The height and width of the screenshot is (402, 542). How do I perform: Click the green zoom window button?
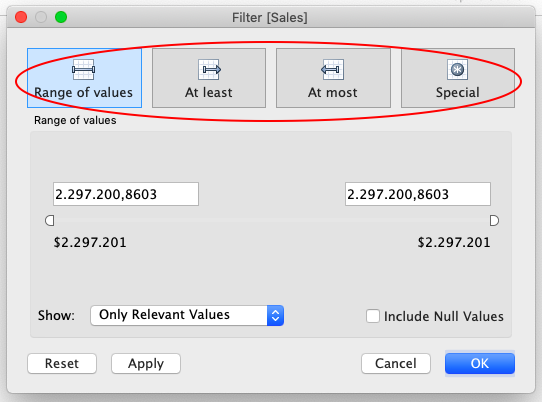tap(61, 17)
